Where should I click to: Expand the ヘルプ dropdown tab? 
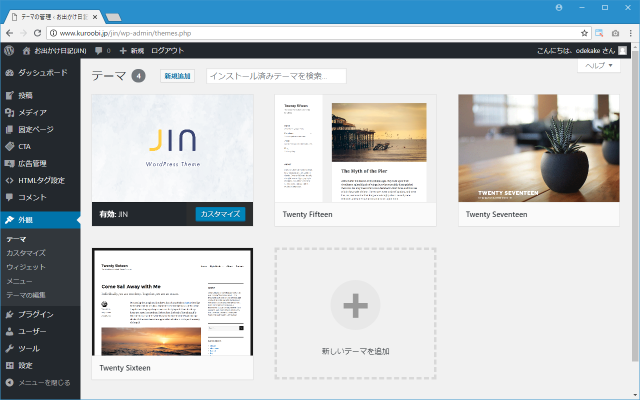coord(599,66)
